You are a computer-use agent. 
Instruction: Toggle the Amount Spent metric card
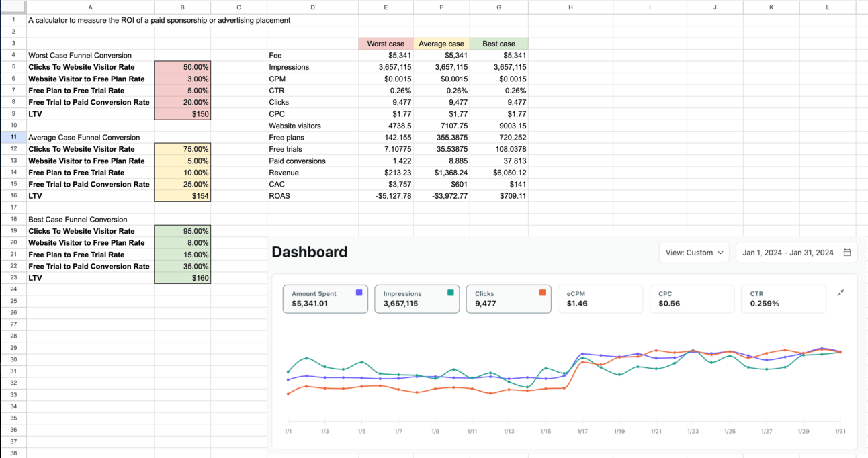pos(325,299)
